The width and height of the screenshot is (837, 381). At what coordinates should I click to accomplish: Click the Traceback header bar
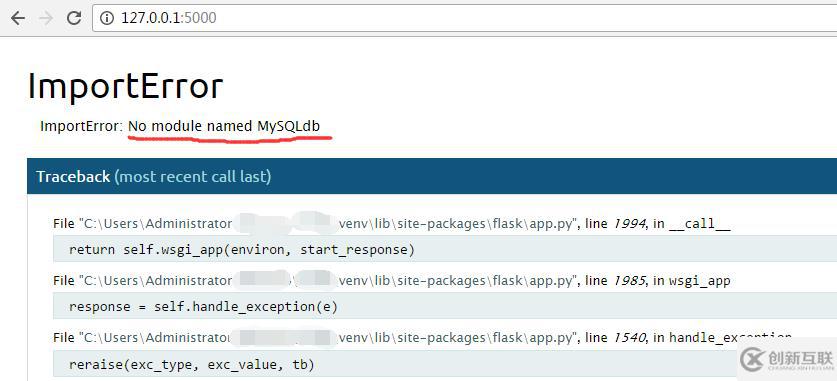432,176
